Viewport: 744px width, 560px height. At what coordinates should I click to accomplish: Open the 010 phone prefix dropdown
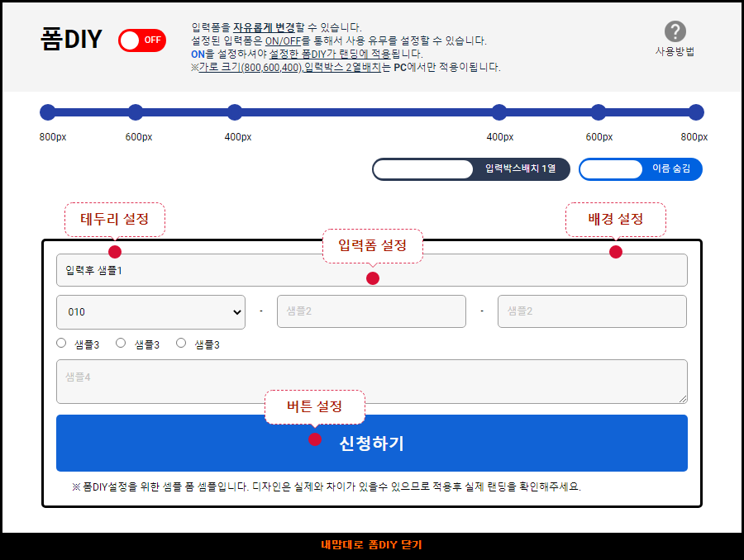point(150,312)
